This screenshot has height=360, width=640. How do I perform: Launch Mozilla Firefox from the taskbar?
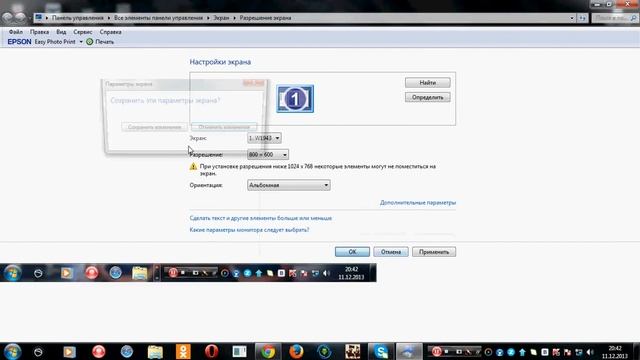296,351
